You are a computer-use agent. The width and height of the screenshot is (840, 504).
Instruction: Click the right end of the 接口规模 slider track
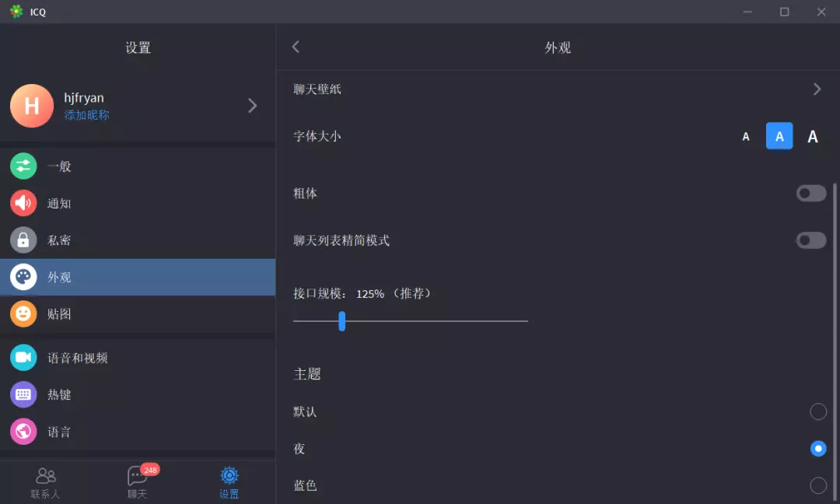point(526,320)
